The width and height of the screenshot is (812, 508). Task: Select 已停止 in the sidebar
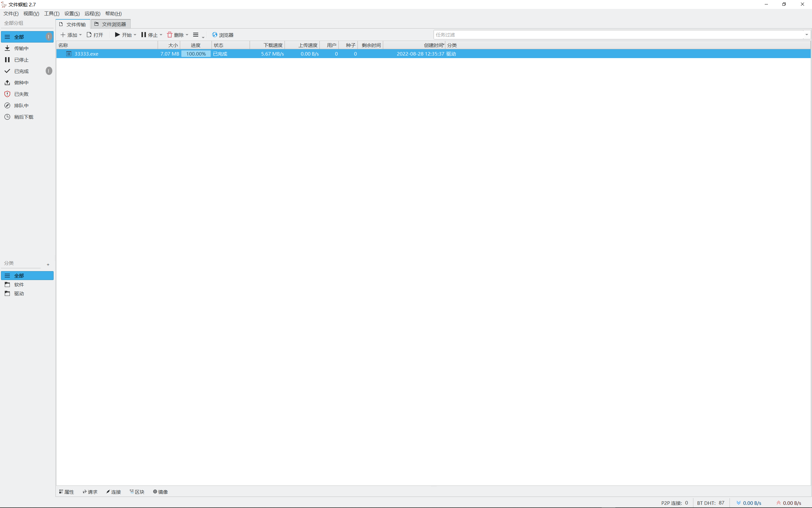tap(27, 60)
